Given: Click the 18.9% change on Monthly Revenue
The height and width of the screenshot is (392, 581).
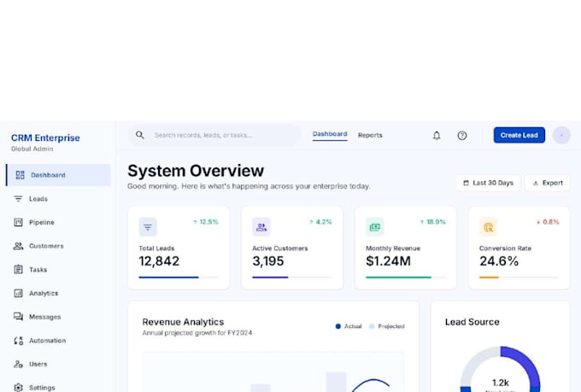Looking at the screenshot, I should click(433, 222).
